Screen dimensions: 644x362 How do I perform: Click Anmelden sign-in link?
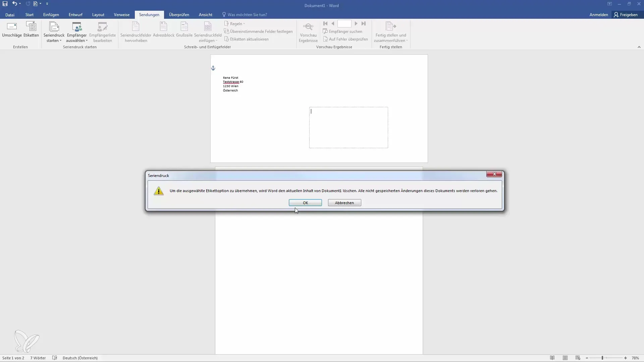tap(598, 15)
